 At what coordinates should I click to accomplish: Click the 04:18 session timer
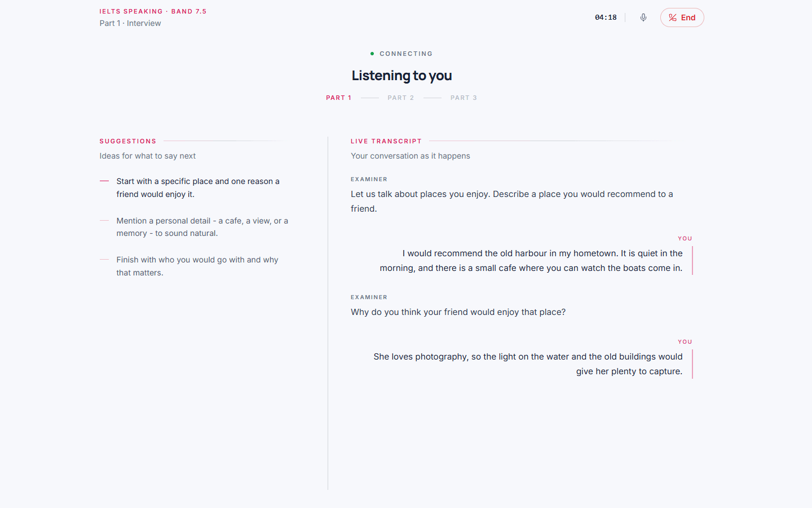click(x=606, y=17)
